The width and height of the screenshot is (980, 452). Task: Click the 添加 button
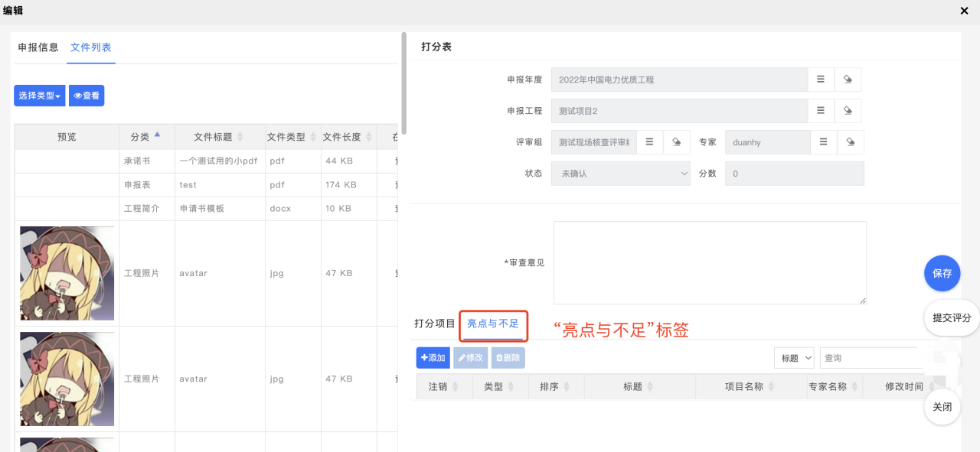[x=433, y=358]
